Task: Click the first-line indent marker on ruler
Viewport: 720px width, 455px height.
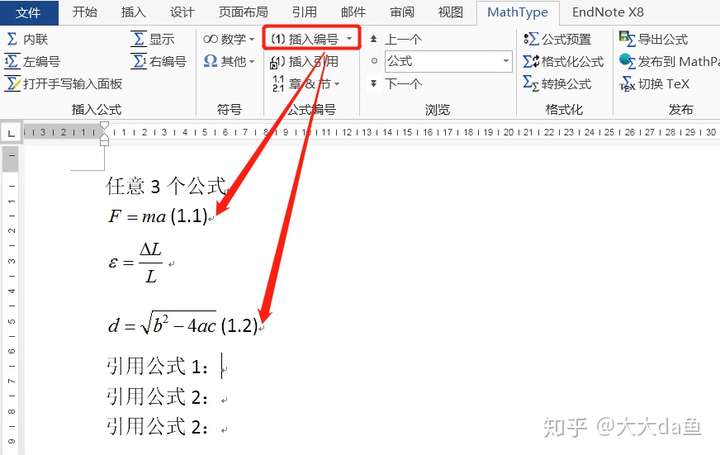Action: 104,125
